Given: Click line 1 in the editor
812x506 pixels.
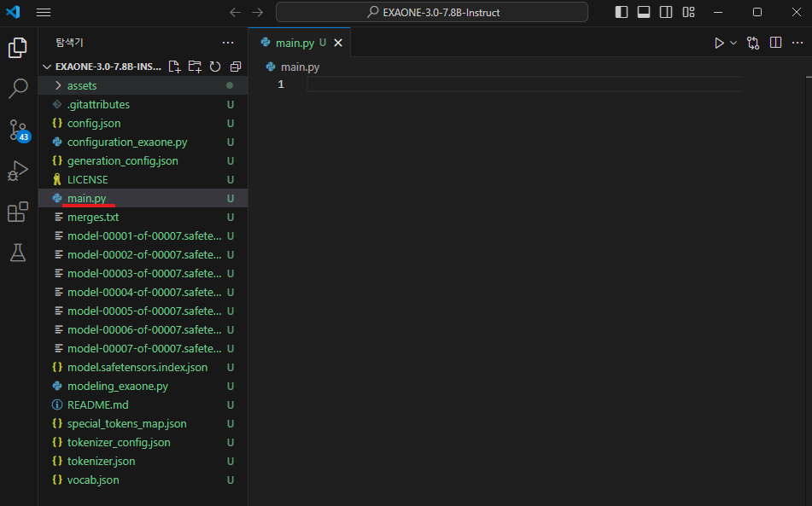Looking at the screenshot, I should click(x=524, y=84).
